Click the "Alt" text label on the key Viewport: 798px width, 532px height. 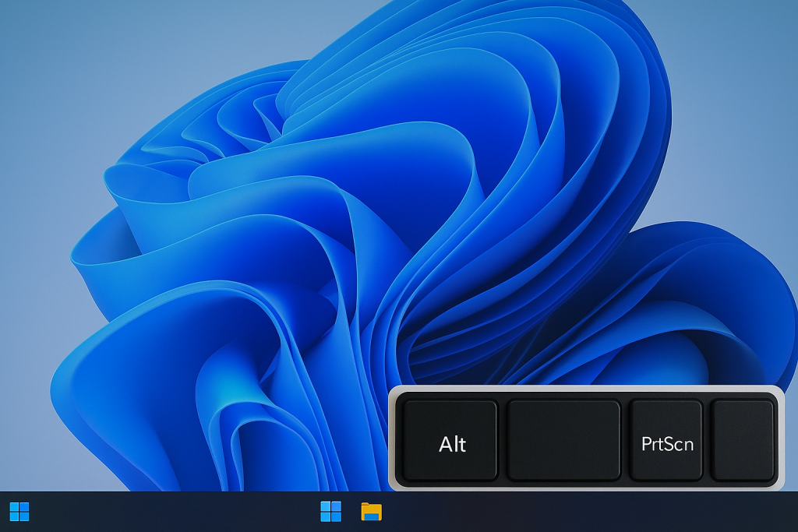pyautogui.click(x=453, y=444)
